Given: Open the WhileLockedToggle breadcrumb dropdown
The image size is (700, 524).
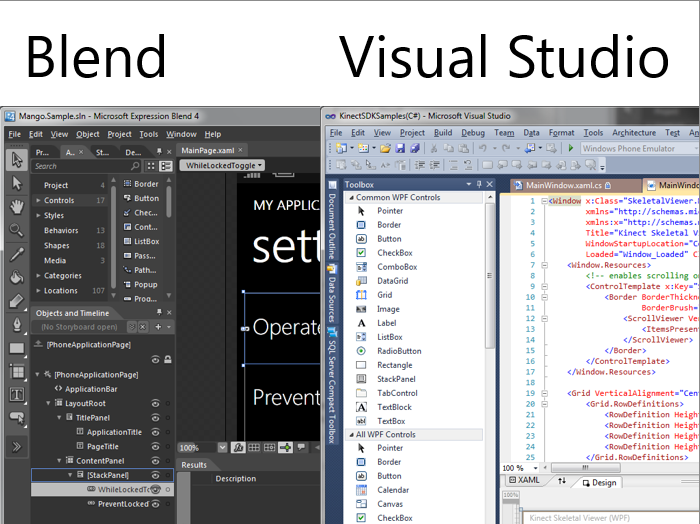Looking at the screenshot, I should click(x=222, y=166).
